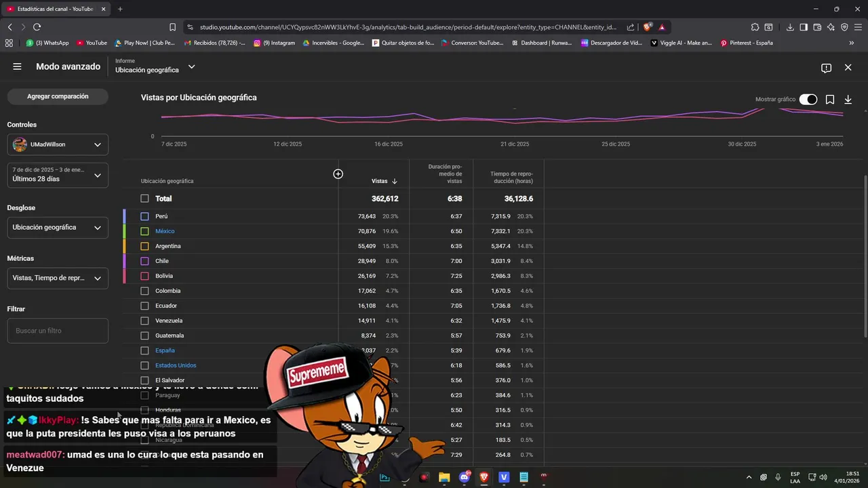This screenshot has width=868, height=488.
Task: Click the send feedback icon
Action: coord(826,68)
